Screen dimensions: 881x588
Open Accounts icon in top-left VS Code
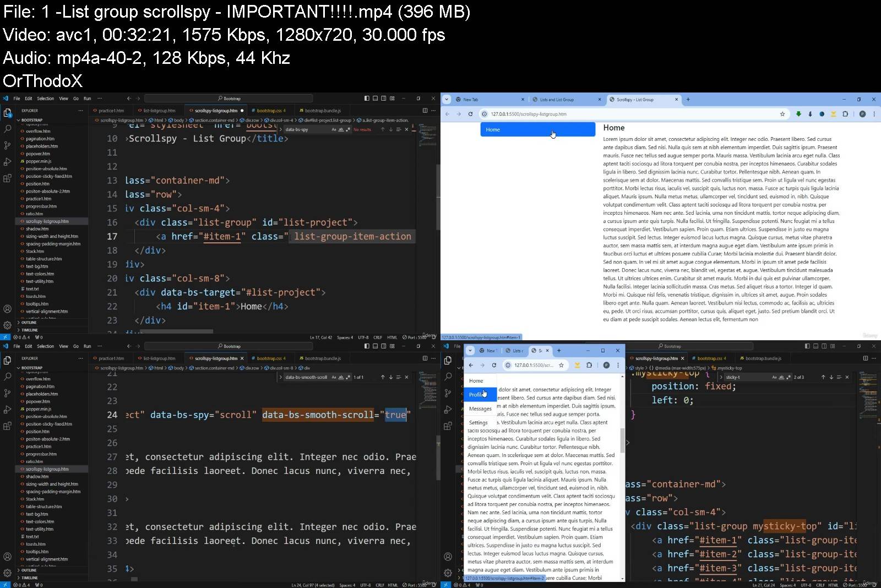point(7,309)
